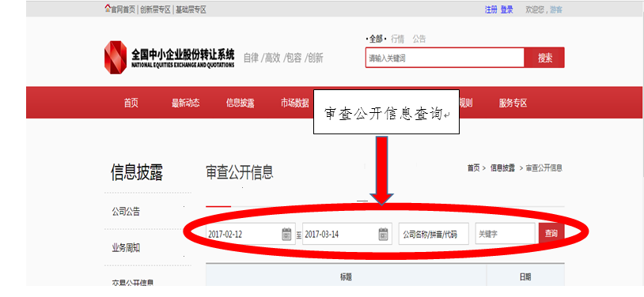Select the 全部 search scope tab
The image size is (644, 297).
point(376,39)
